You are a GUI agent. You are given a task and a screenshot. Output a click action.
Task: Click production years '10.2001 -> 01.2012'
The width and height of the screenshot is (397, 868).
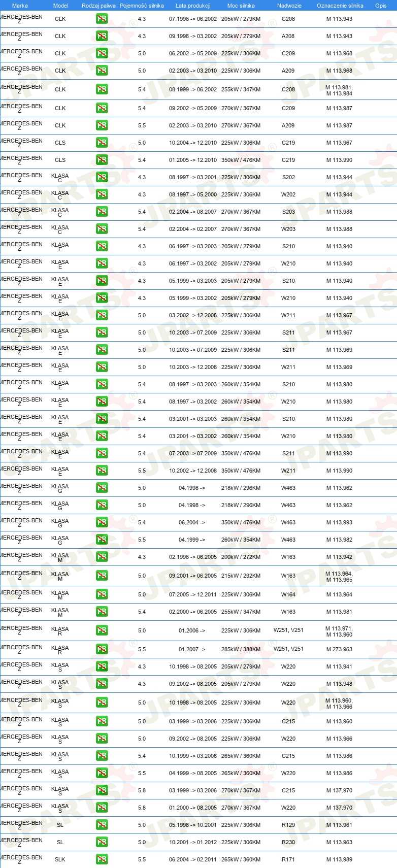[x=193, y=842]
